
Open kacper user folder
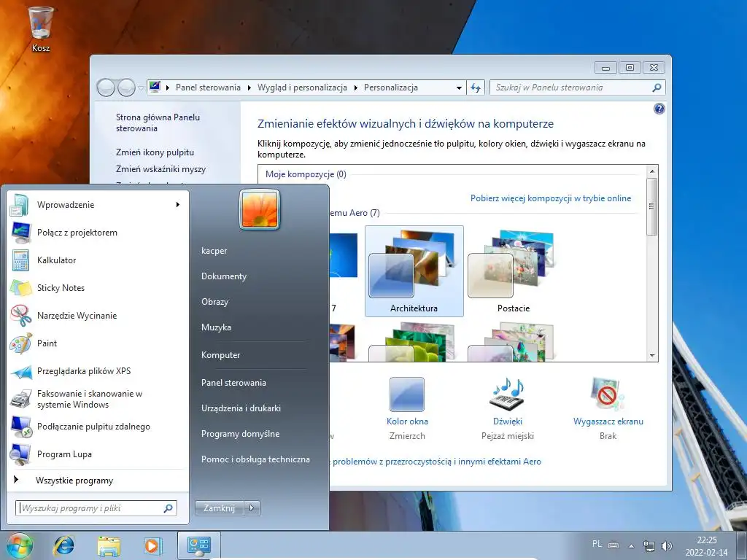tap(214, 251)
